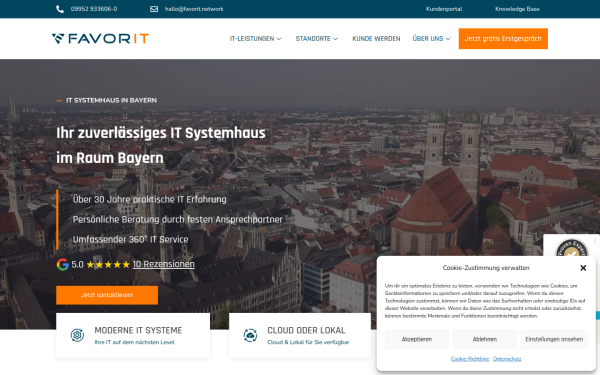
Task: Open the Proven Expert badge widget
Action: pos(572,248)
